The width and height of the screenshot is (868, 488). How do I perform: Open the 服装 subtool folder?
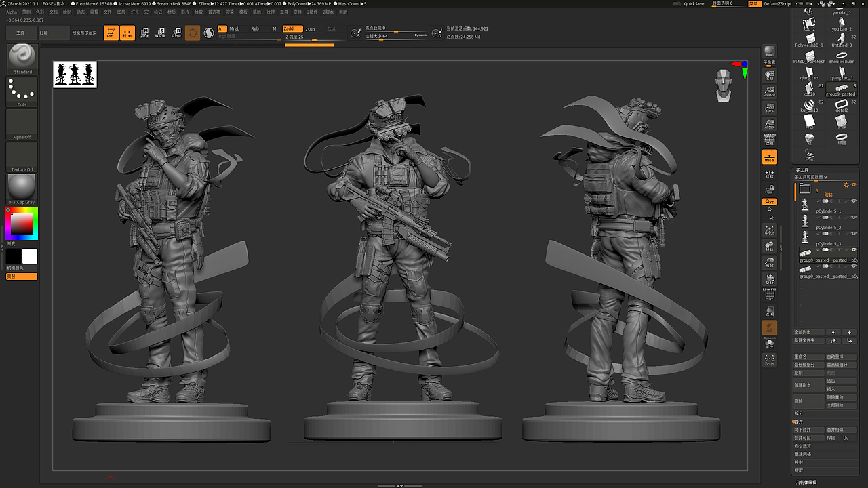click(805, 188)
